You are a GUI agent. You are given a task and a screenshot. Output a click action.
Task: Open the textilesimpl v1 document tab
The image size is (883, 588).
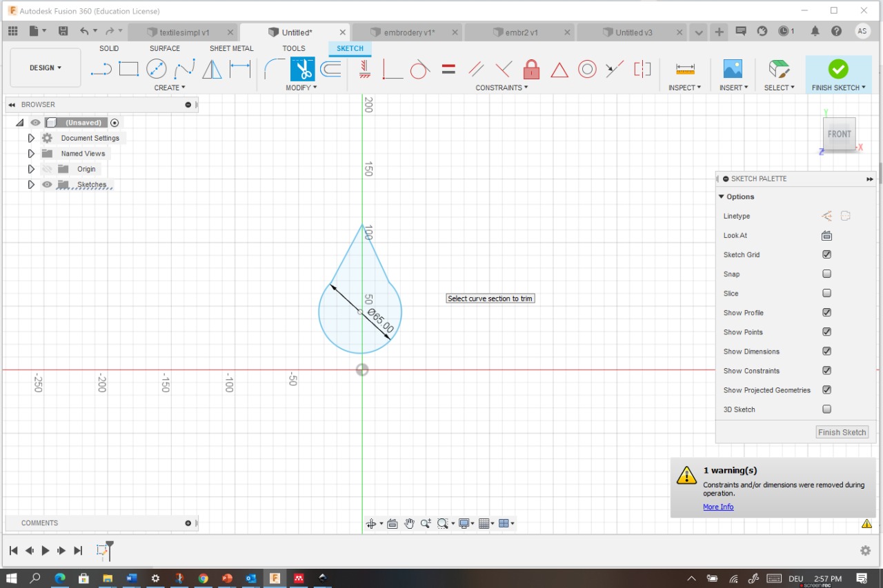[x=184, y=32]
